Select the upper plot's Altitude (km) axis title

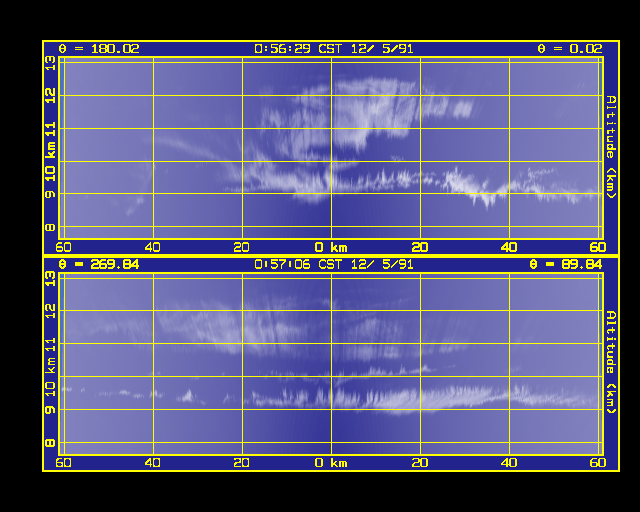pos(610,147)
